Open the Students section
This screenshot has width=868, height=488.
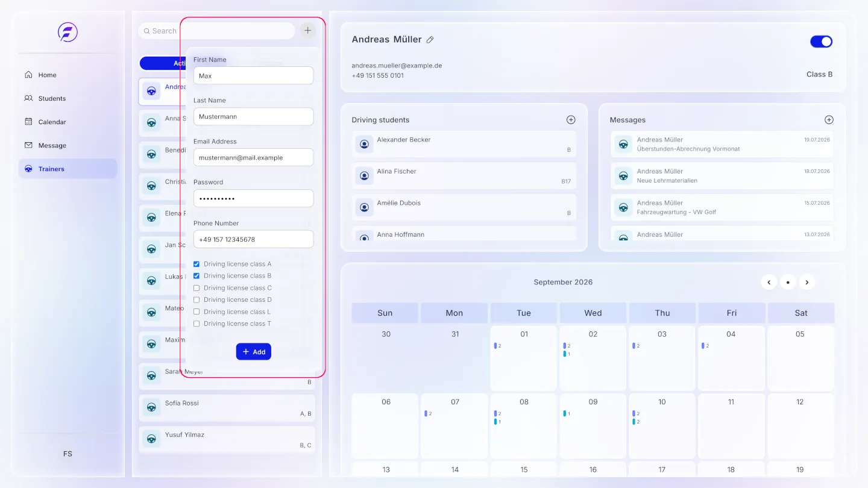pos(68,98)
